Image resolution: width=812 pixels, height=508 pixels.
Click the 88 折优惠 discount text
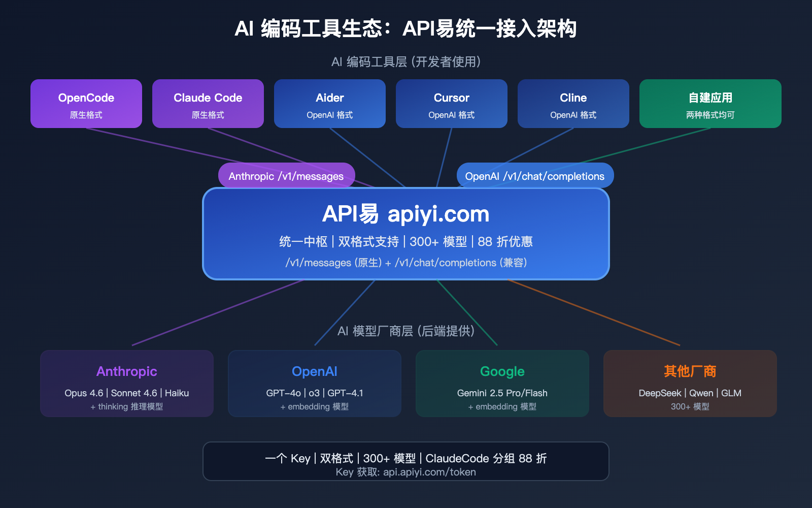click(x=507, y=242)
